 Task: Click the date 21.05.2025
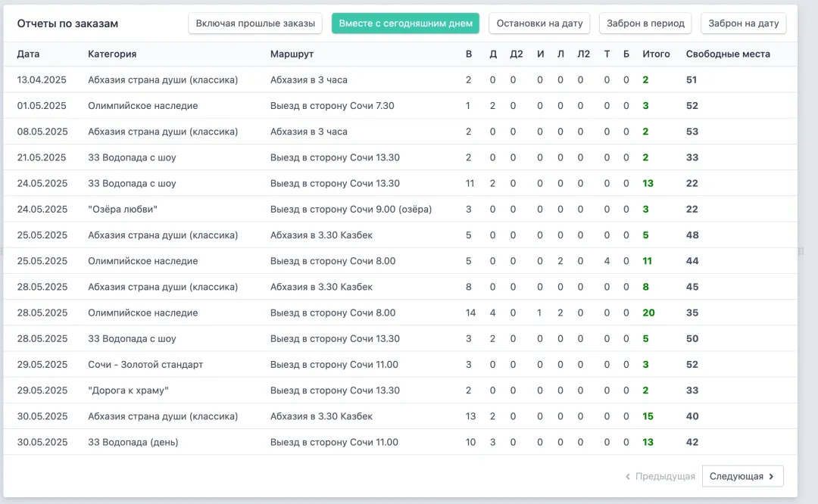click(x=42, y=157)
